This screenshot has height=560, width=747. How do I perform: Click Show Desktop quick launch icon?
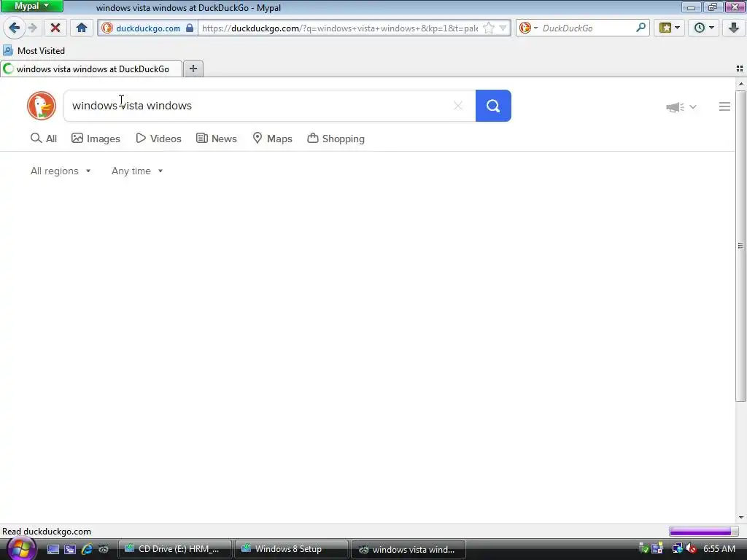[53, 549]
